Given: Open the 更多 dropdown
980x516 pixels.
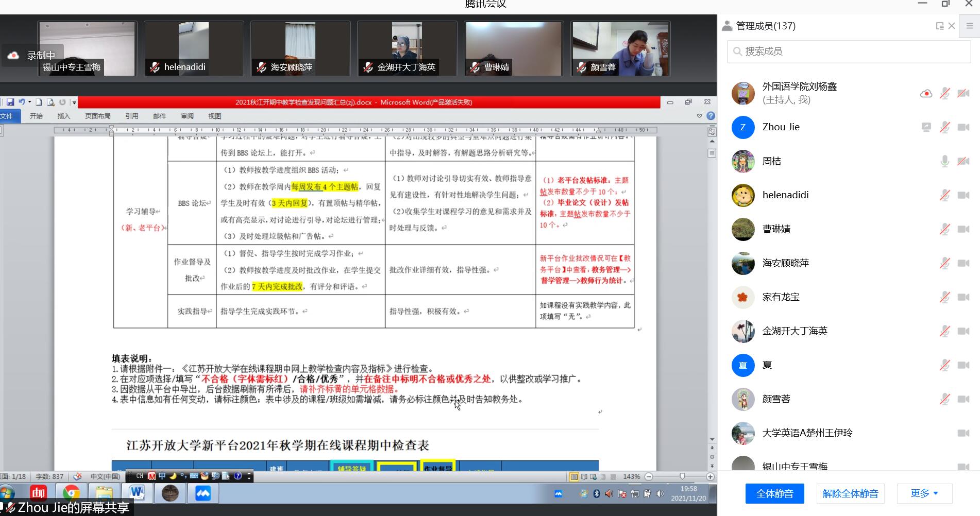Looking at the screenshot, I should click(x=924, y=493).
